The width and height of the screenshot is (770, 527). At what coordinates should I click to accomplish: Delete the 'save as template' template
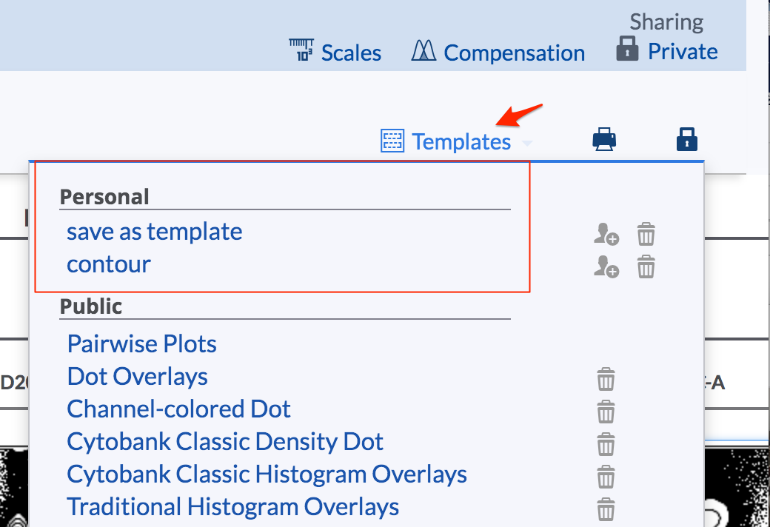pos(646,234)
